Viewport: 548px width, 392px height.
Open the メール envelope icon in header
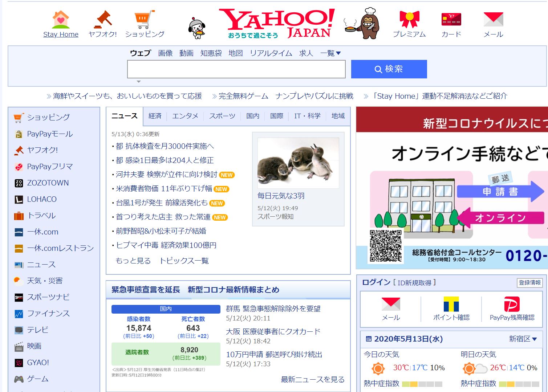(x=493, y=20)
